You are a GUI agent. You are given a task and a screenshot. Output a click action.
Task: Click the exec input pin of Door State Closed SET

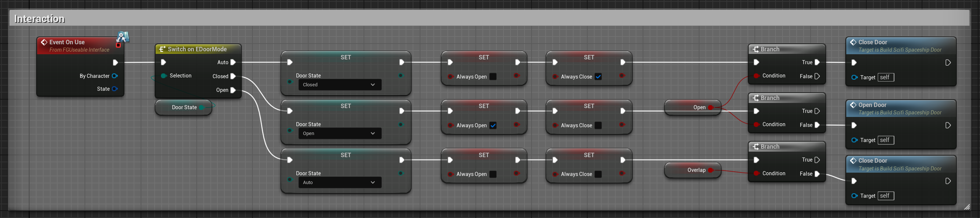click(x=290, y=62)
